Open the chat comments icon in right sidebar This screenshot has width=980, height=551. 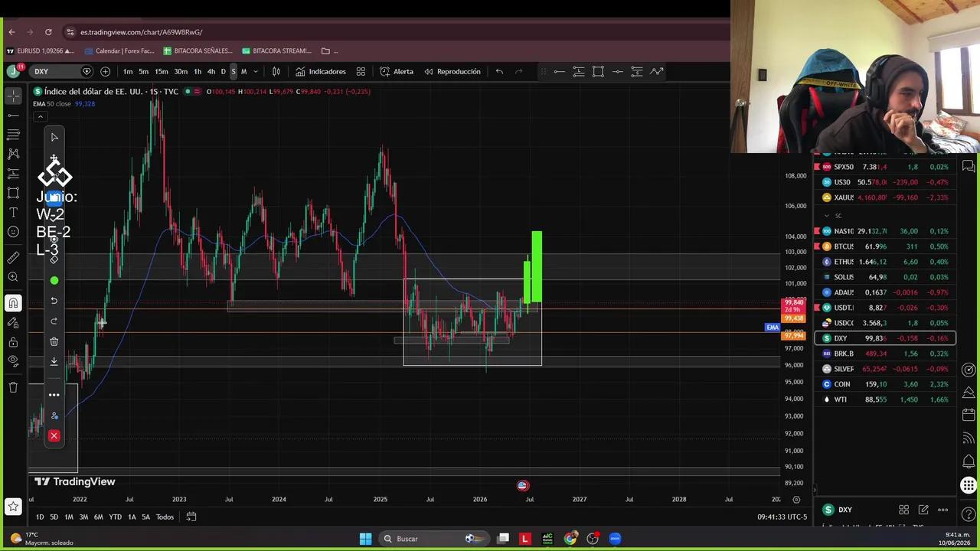pyautogui.click(x=969, y=166)
